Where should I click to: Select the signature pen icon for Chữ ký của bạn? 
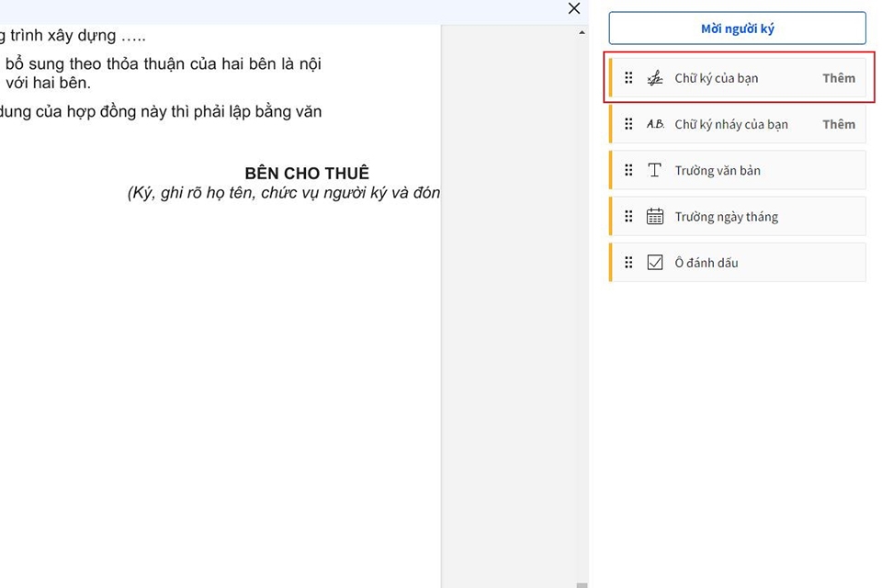coord(655,78)
